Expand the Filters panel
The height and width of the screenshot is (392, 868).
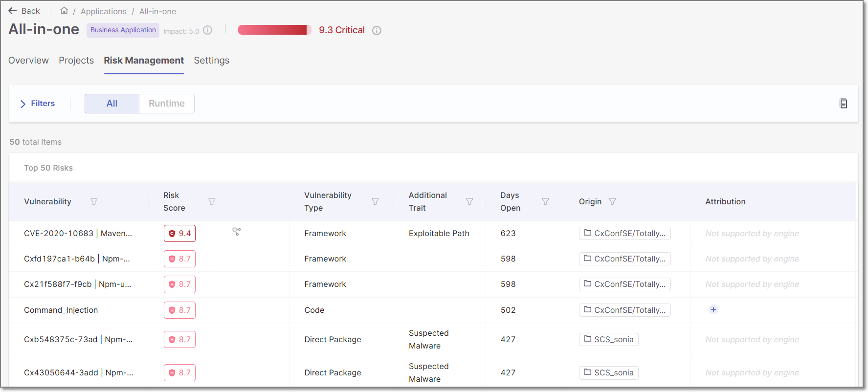[38, 104]
